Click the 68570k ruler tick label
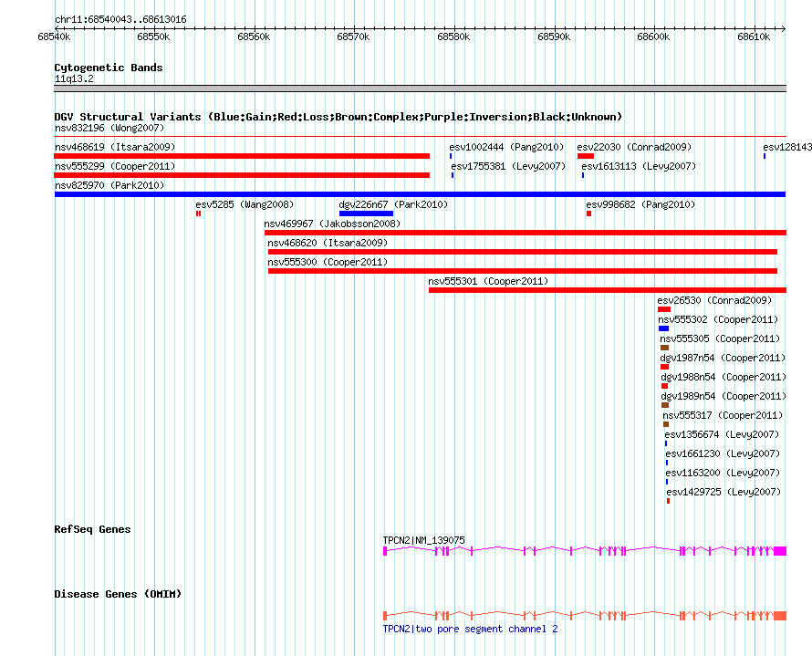Image resolution: width=812 pixels, height=656 pixels. [x=353, y=36]
